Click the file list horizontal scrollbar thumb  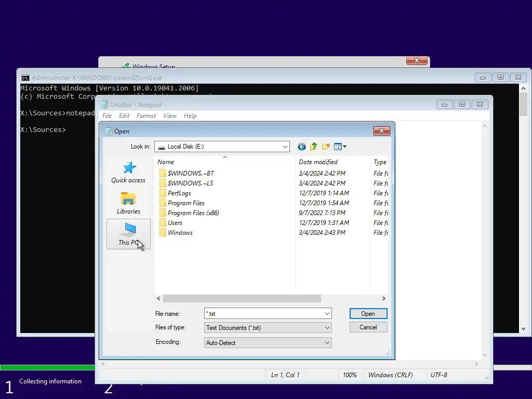[242, 299]
